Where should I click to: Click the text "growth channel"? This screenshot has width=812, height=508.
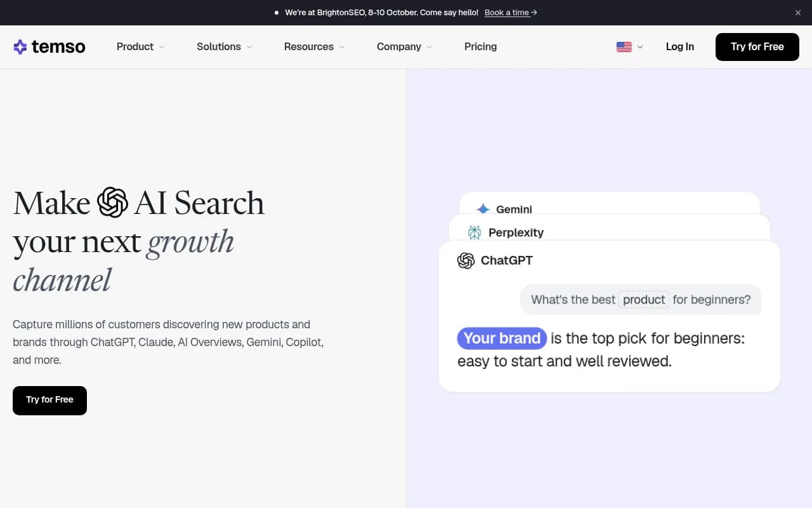click(x=124, y=260)
